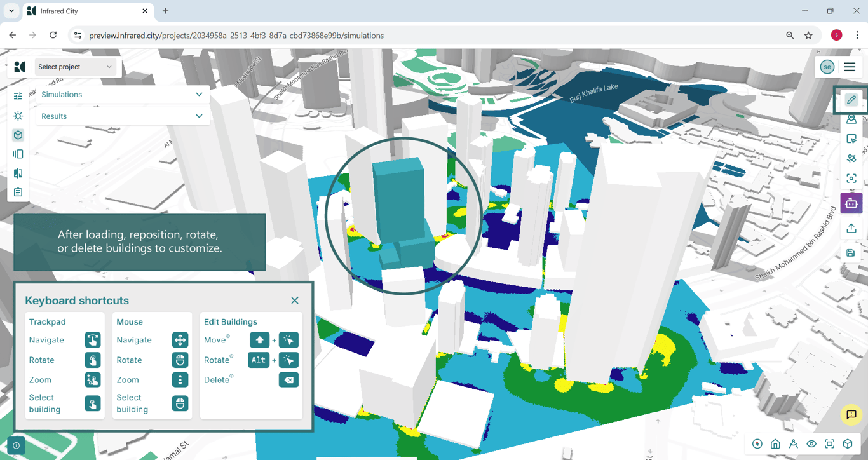The width and height of the screenshot is (868, 460).
Task: Close the Keyboard shortcuts panel
Action: click(x=295, y=301)
